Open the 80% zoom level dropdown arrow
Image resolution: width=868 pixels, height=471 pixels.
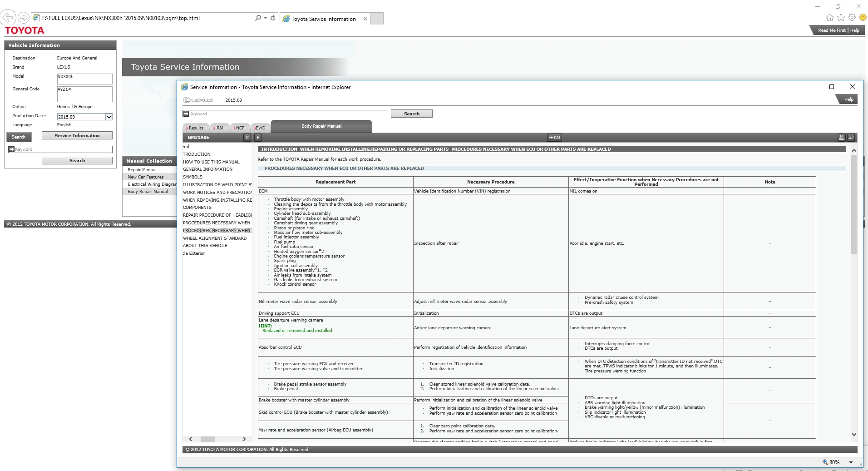tap(851, 462)
